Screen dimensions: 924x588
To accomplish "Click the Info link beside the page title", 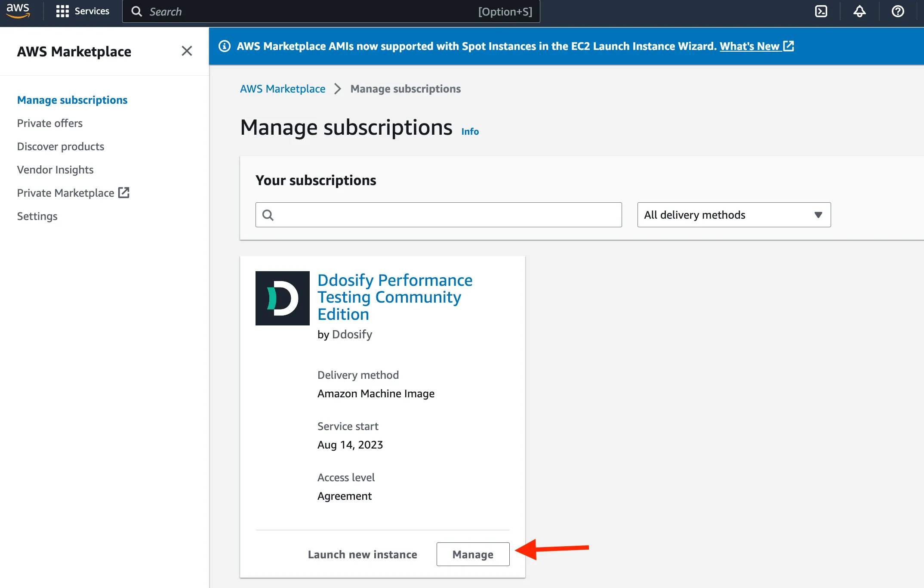I will pos(470,131).
